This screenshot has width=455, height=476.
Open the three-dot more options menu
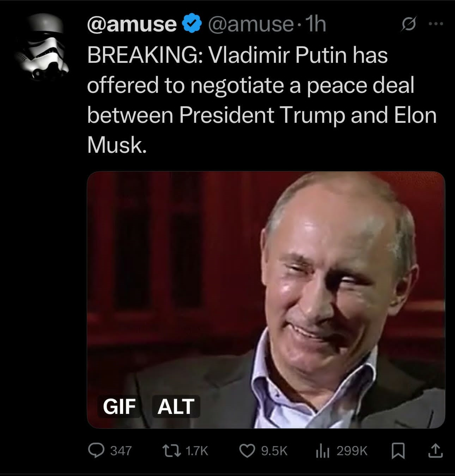click(x=435, y=24)
